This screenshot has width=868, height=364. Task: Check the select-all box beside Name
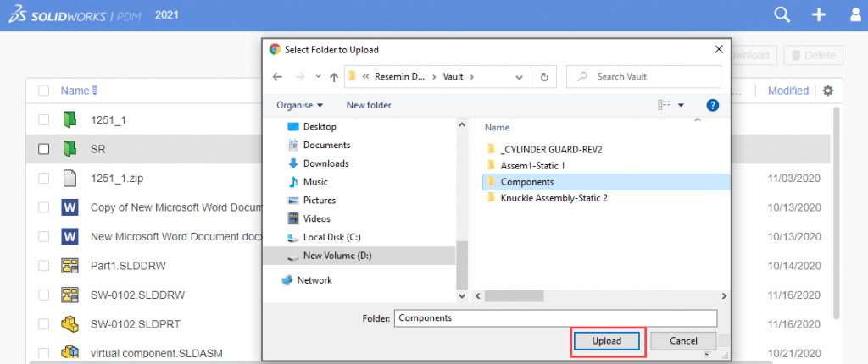pyautogui.click(x=43, y=91)
